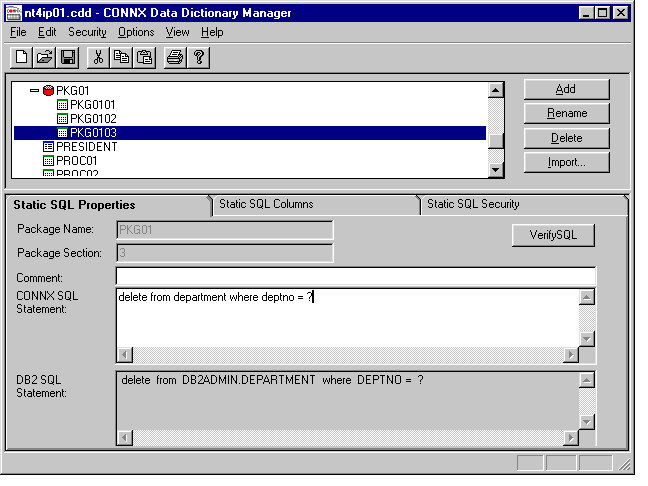Click DB2 SQL Statement scroll right arrow
This screenshot has height=486, width=648.
click(571, 438)
